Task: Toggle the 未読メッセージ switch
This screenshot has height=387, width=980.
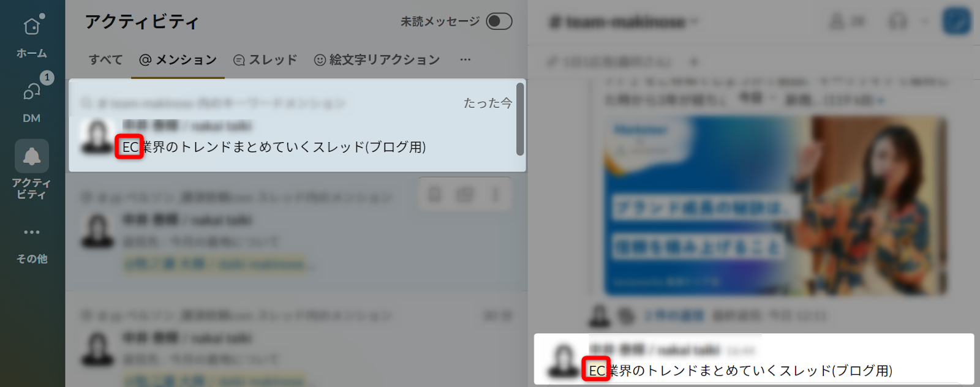Action: (499, 21)
